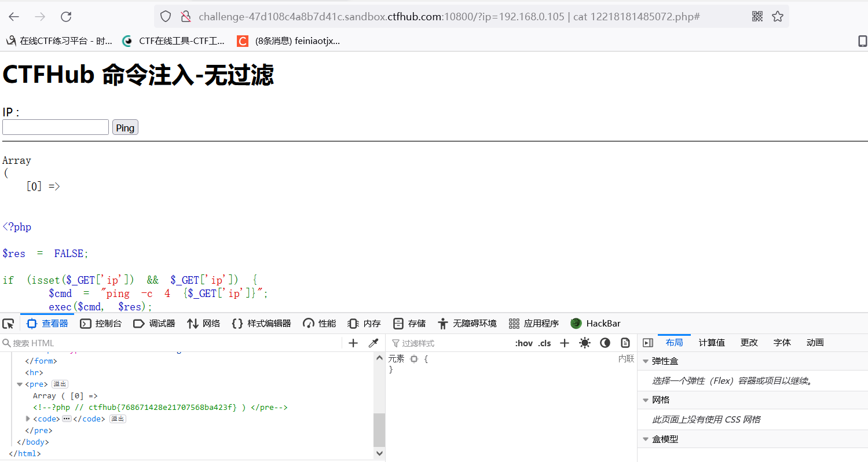Click the HTML tree scrollbar thumb
The image size is (868, 462).
pos(379,430)
